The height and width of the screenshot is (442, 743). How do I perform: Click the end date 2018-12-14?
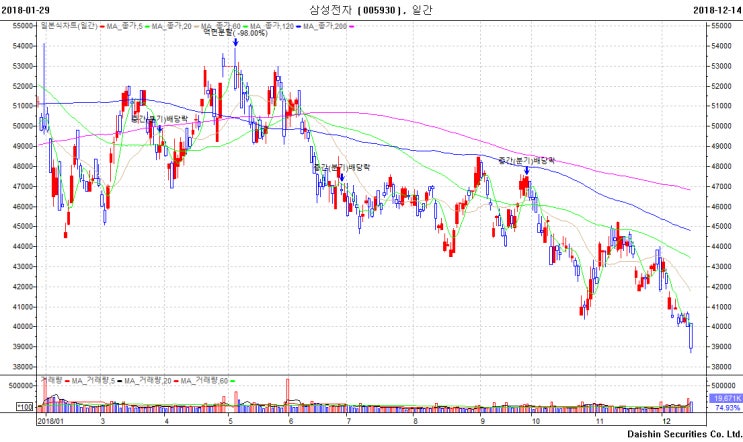click(717, 10)
